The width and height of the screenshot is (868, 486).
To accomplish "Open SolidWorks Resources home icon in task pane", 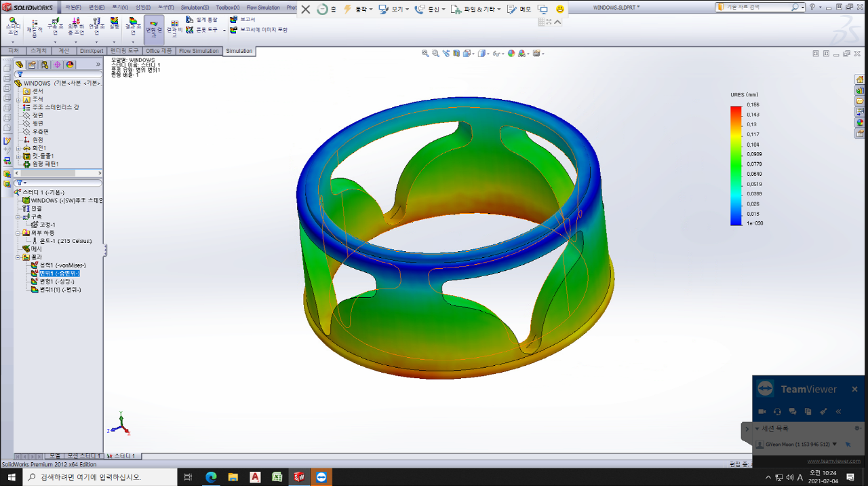I will point(860,79).
